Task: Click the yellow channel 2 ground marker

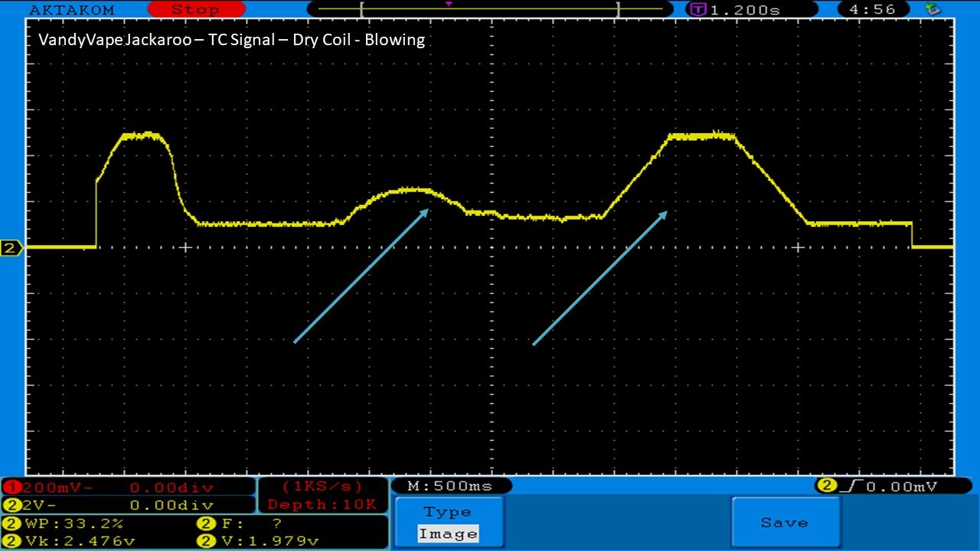Action: tap(11, 248)
